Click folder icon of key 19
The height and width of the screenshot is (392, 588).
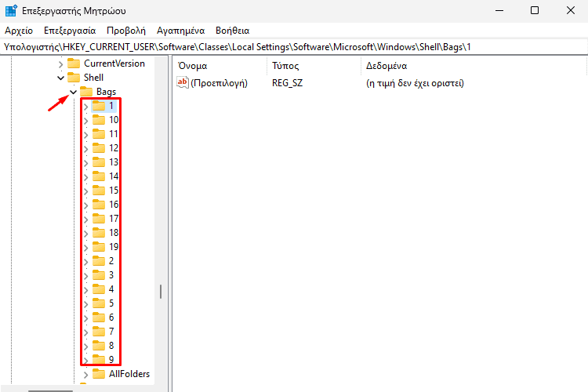(99, 246)
